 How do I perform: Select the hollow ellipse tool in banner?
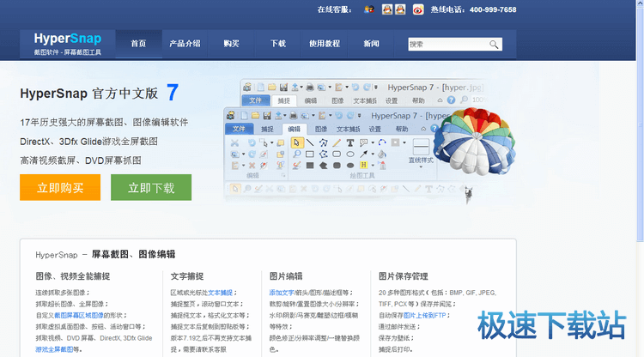[350, 154]
